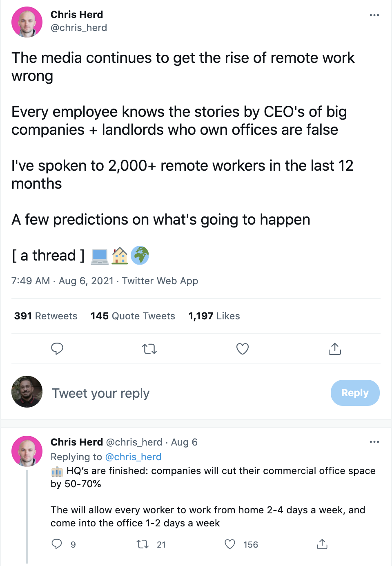Show the 1,197 Likes list
Viewport: 392px width, 566px height.
pyautogui.click(x=214, y=316)
